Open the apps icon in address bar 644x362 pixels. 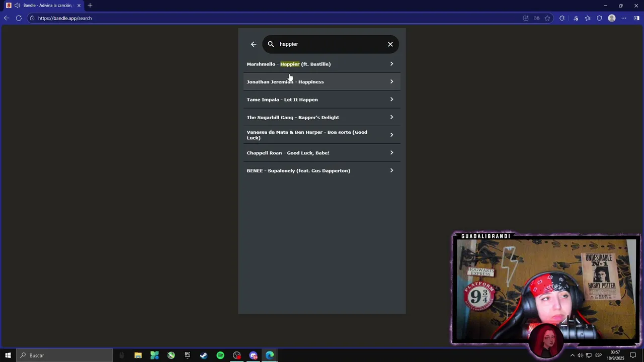526,18
